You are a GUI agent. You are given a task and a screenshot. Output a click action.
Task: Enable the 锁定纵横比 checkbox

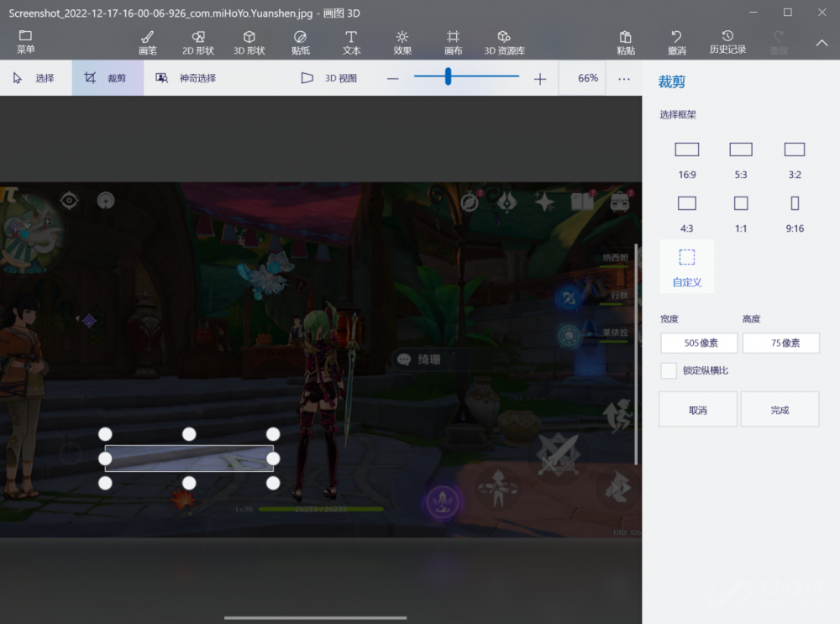click(x=669, y=370)
